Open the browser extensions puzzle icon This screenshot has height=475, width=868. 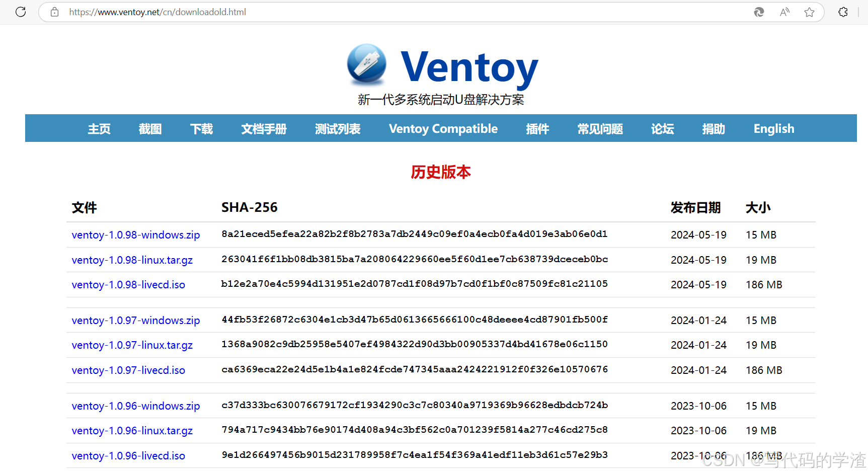(x=843, y=12)
